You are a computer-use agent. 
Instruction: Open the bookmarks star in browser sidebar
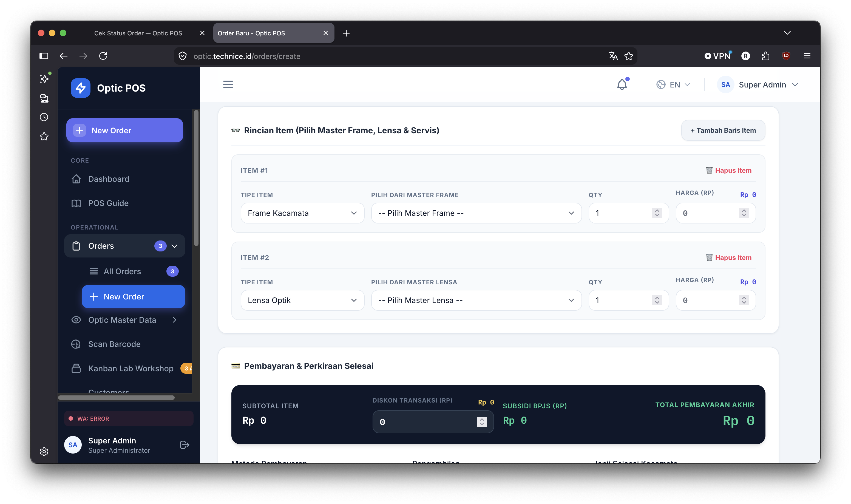point(44,137)
